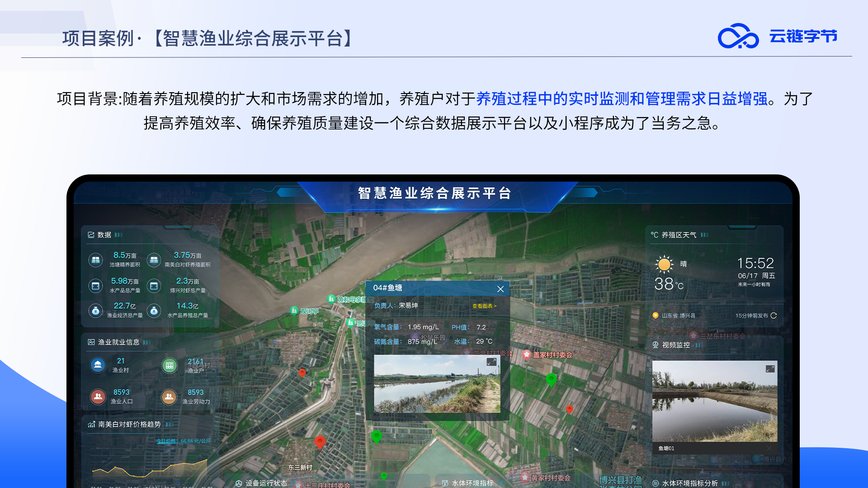Click the 盖家村村委会 map label
Viewport: 868px width, 488px height.
pyautogui.click(x=552, y=355)
